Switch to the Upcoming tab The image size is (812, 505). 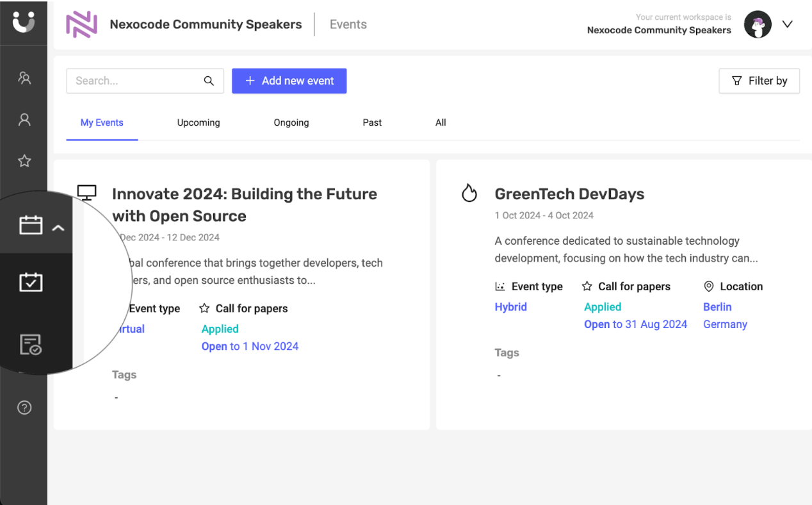(x=199, y=122)
